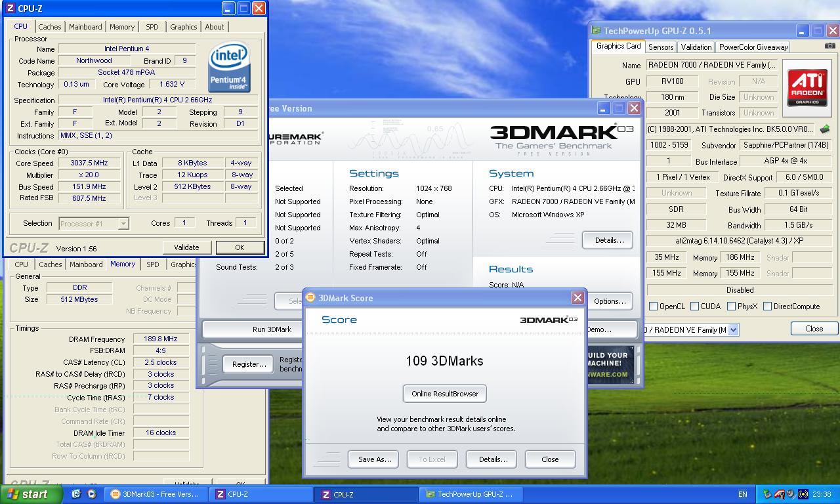Switch to 3DMark03 taskbar button
Image resolution: width=840 pixels, height=504 pixels.
[157, 494]
